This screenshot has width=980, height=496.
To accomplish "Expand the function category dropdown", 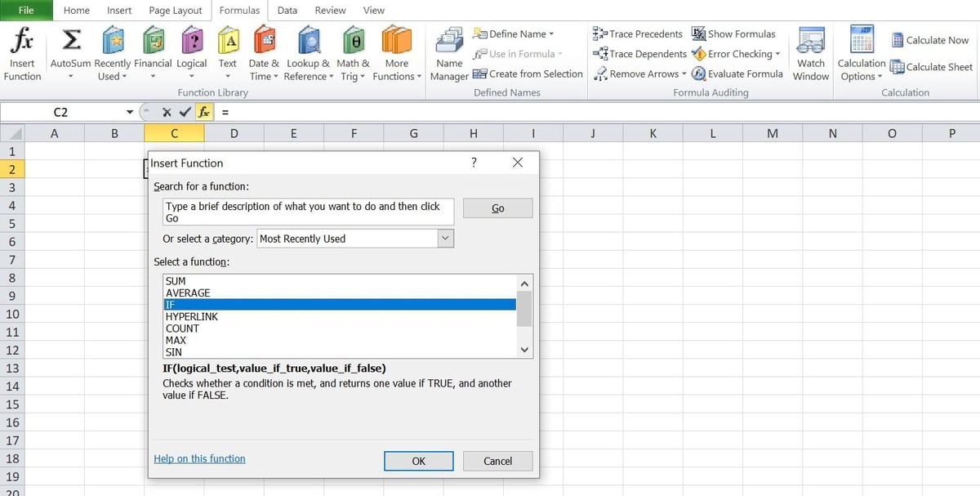I will click(x=445, y=239).
